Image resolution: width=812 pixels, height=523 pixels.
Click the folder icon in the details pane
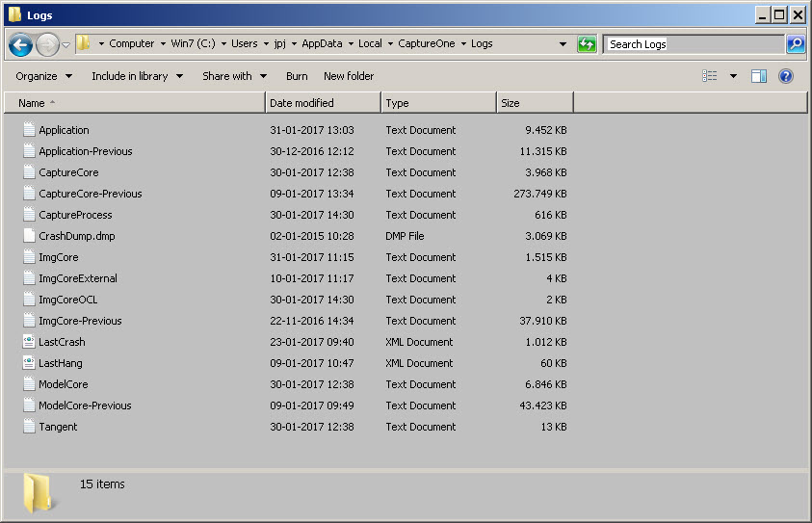pyautogui.click(x=39, y=493)
